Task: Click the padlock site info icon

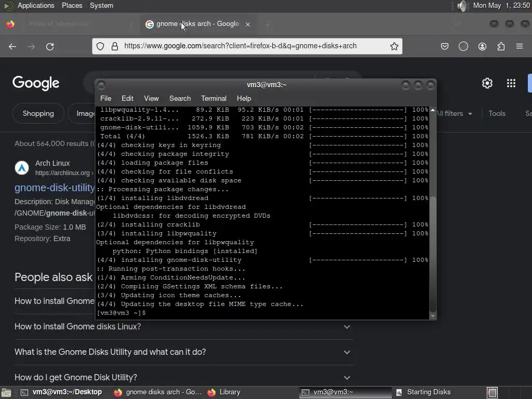Action: 115,46
